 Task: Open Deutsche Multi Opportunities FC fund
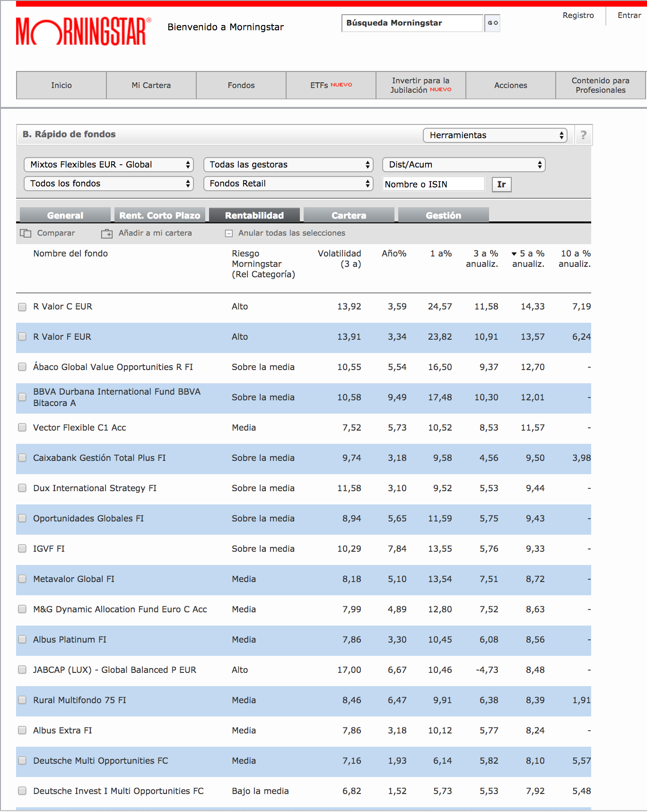point(100,761)
